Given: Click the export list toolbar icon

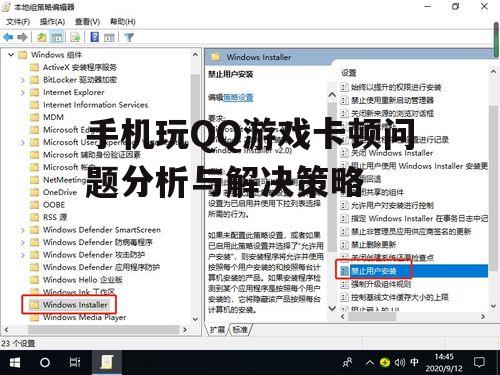Looking at the screenshot, I should (75, 37).
